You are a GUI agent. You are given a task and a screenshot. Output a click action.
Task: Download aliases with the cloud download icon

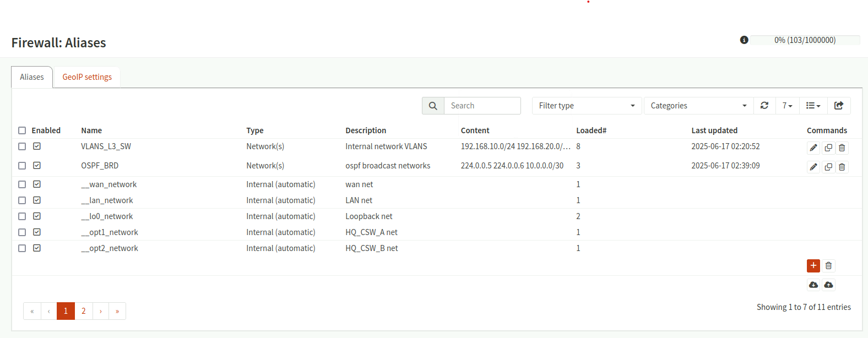pyautogui.click(x=813, y=285)
